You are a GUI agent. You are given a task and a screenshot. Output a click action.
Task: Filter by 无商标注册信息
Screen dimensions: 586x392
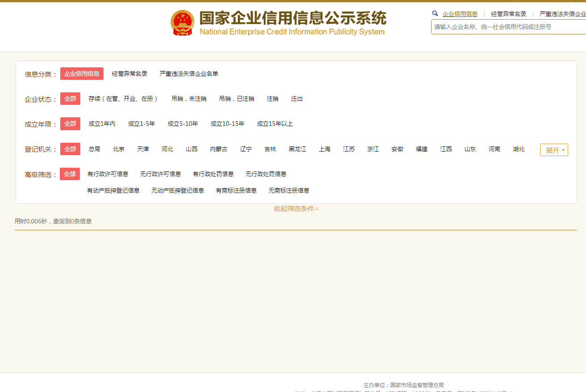coord(289,190)
